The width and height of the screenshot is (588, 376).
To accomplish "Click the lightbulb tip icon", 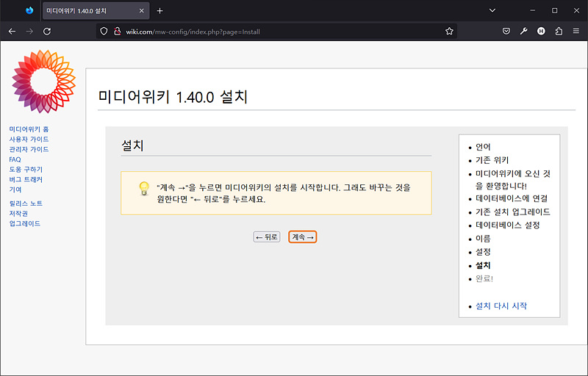I will pyautogui.click(x=144, y=189).
